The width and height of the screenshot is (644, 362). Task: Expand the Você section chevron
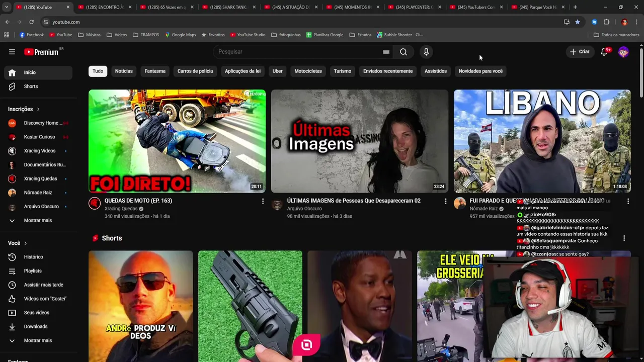25,243
